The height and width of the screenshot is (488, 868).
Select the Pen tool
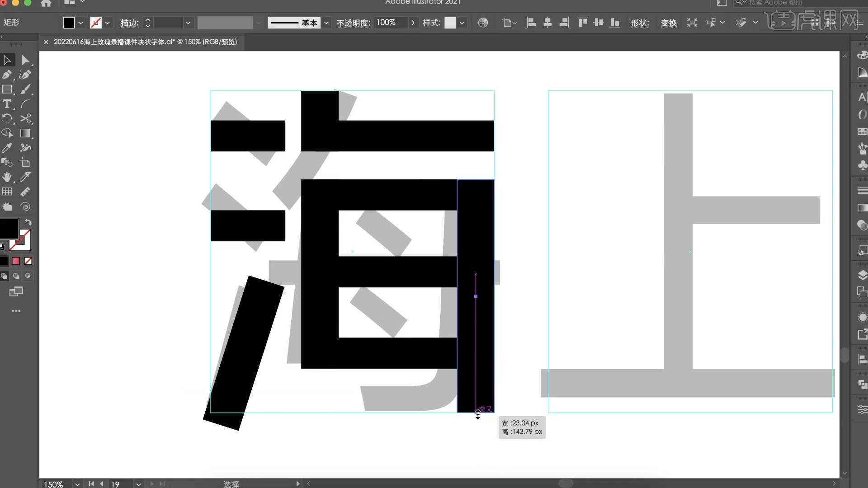(7, 75)
